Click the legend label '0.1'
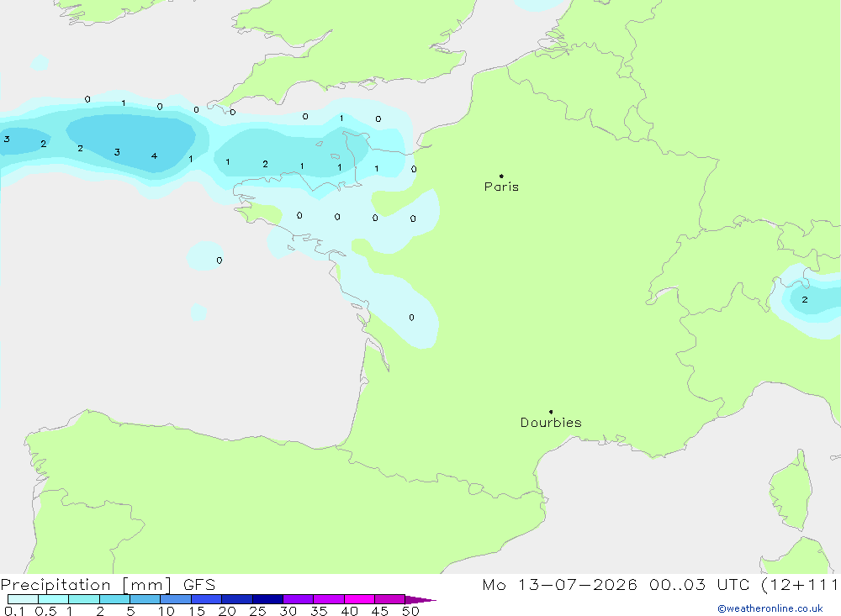The height and width of the screenshot is (616, 841). [14, 611]
